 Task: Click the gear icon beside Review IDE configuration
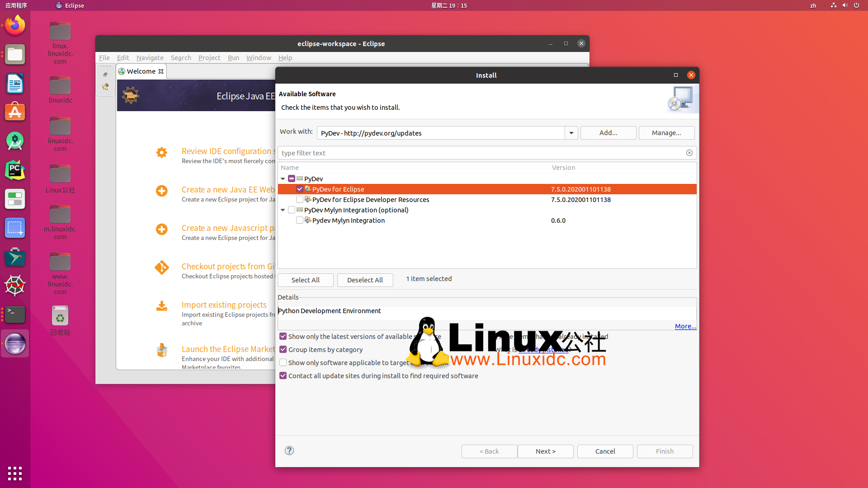pos(161,152)
